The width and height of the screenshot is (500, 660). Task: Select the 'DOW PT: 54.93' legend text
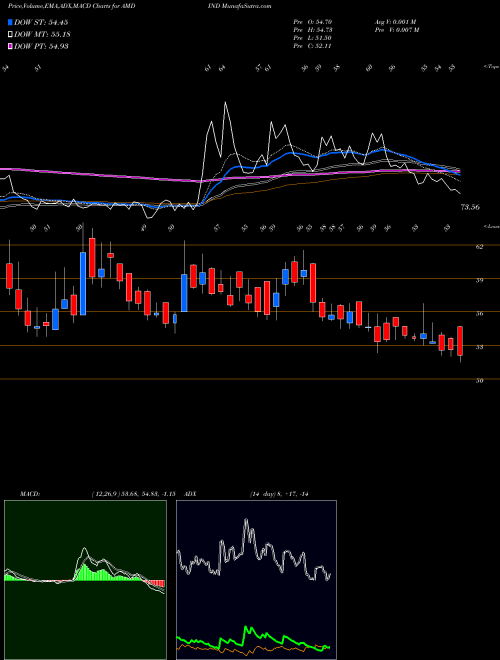(41, 46)
